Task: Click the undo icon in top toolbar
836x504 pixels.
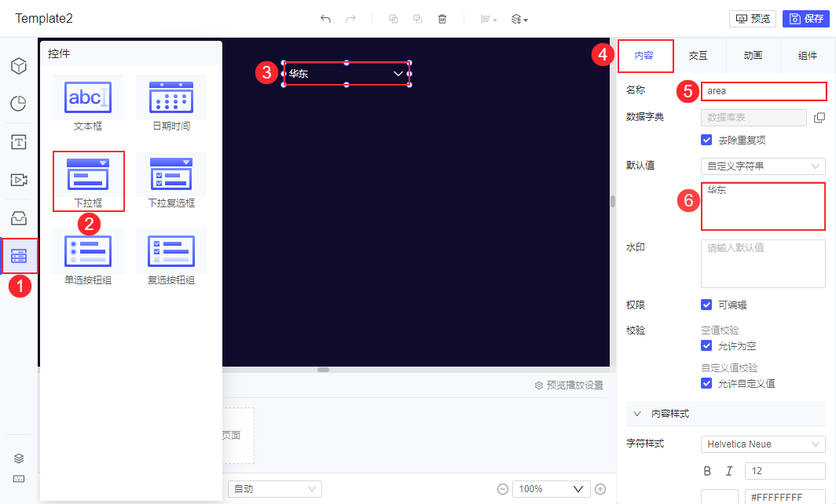Action: point(325,18)
